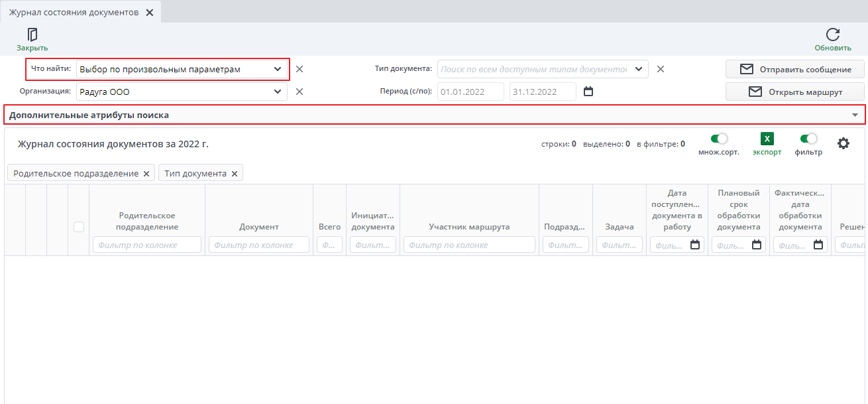The width and height of the screenshot is (868, 404).
Task: Open the Что найти dropdown
Action: 278,69
